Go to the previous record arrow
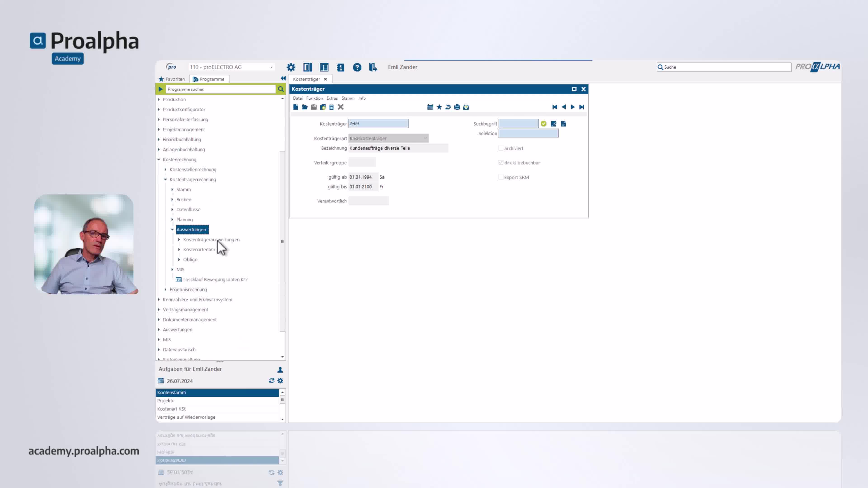The width and height of the screenshot is (868, 488). [564, 107]
